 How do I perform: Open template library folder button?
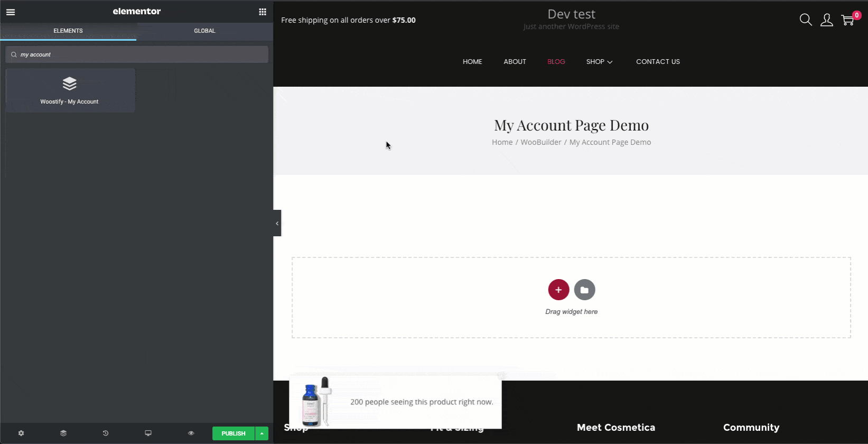tap(584, 290)
